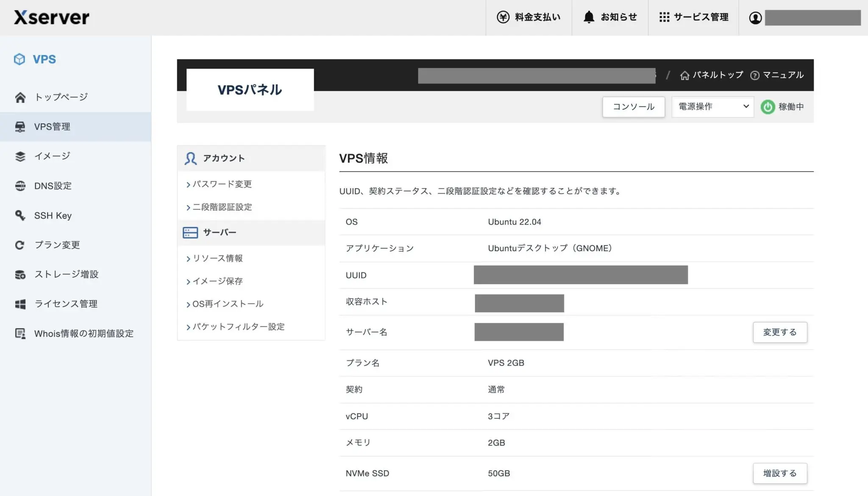Click the refresh icon beside プラン変更
The height and width of the screenshot is (496, 868).
click(20, 245)
